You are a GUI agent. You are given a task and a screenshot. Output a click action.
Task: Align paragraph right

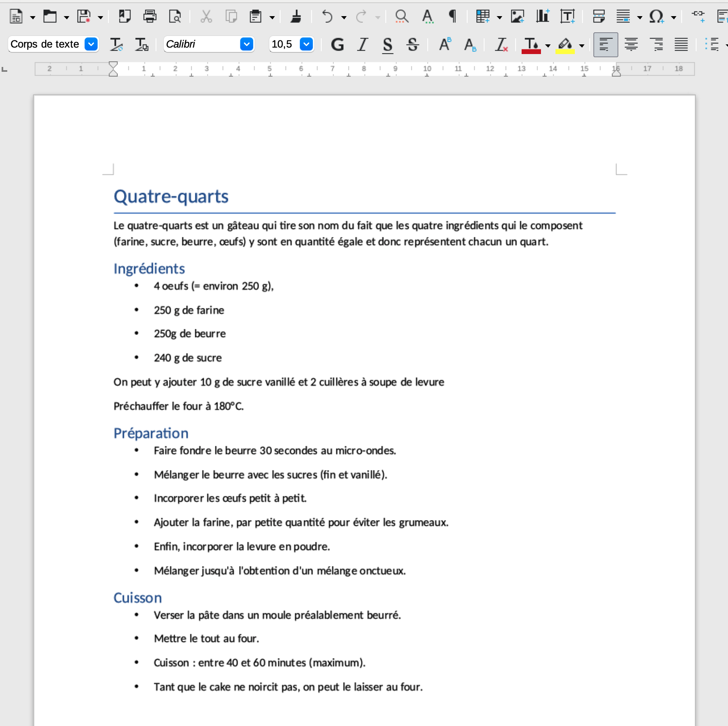[x=656, y=44]
